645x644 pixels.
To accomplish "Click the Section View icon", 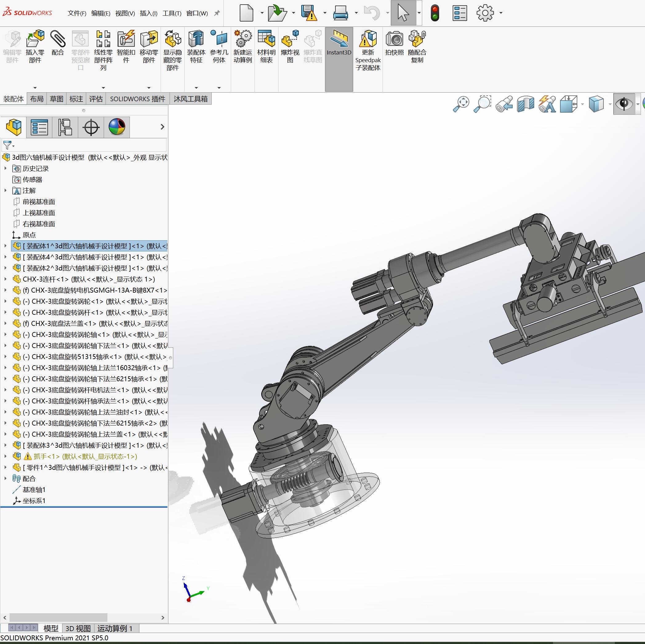I will pyautogui.click(x=526, y=104).
